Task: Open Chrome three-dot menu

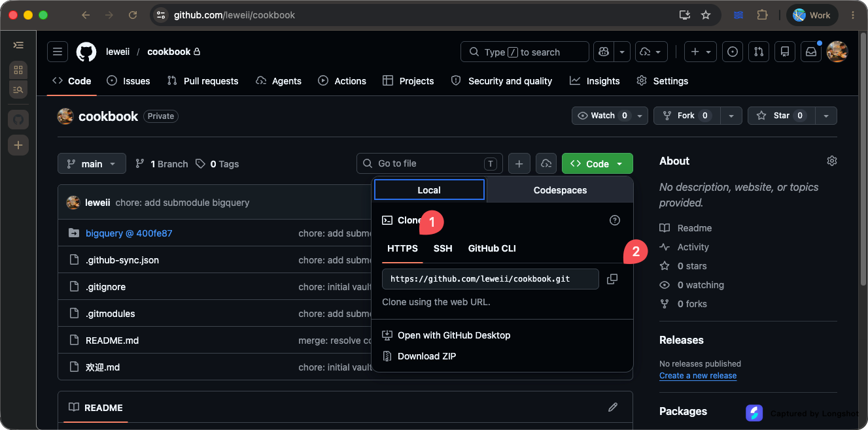Action: [x=853, y=15]
